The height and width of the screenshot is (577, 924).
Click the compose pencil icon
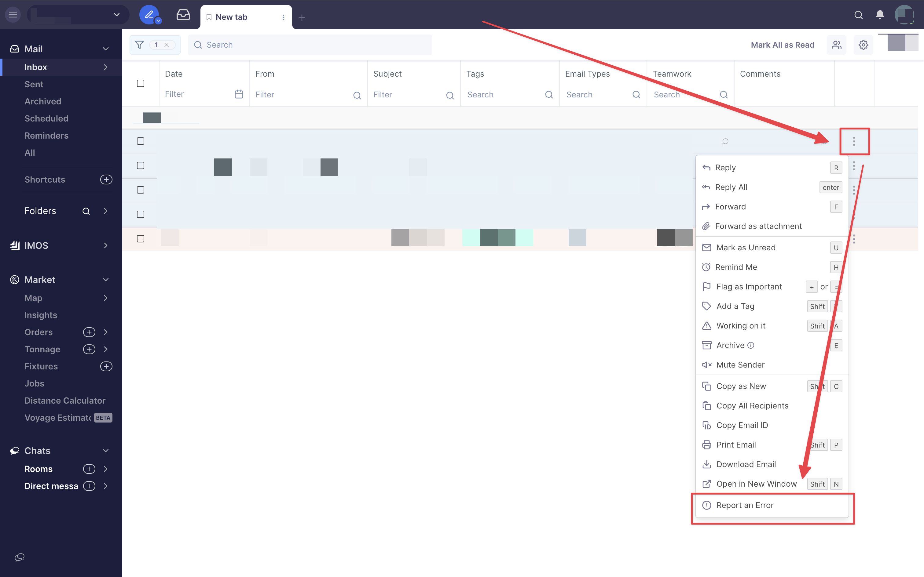pyautogui.click(x=149, y=15)
